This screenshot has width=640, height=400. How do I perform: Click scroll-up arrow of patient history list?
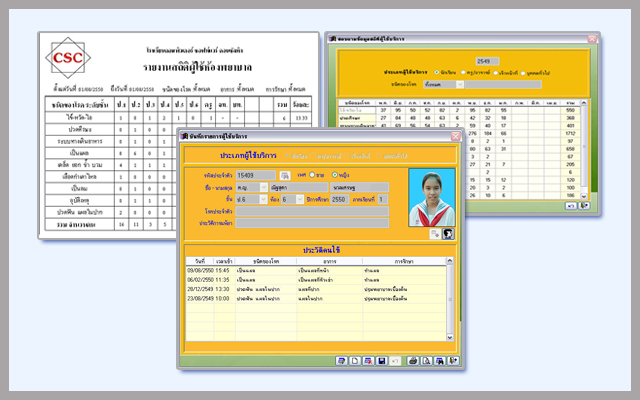449,261
